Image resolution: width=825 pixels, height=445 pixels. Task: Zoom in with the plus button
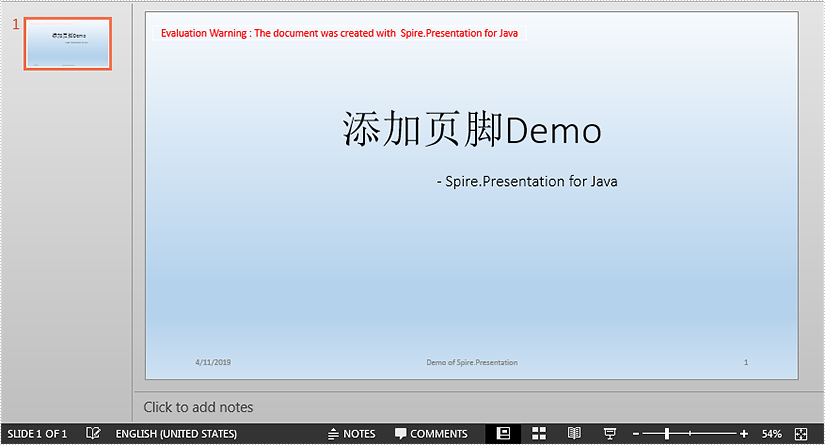pyautogui.click(x=743, y=434)
